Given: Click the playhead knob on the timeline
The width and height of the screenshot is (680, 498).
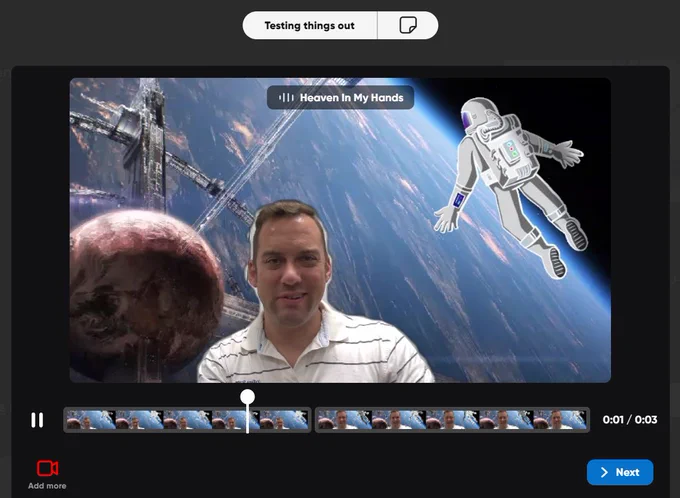Looking at the screenshot, I should click(248, 396).
